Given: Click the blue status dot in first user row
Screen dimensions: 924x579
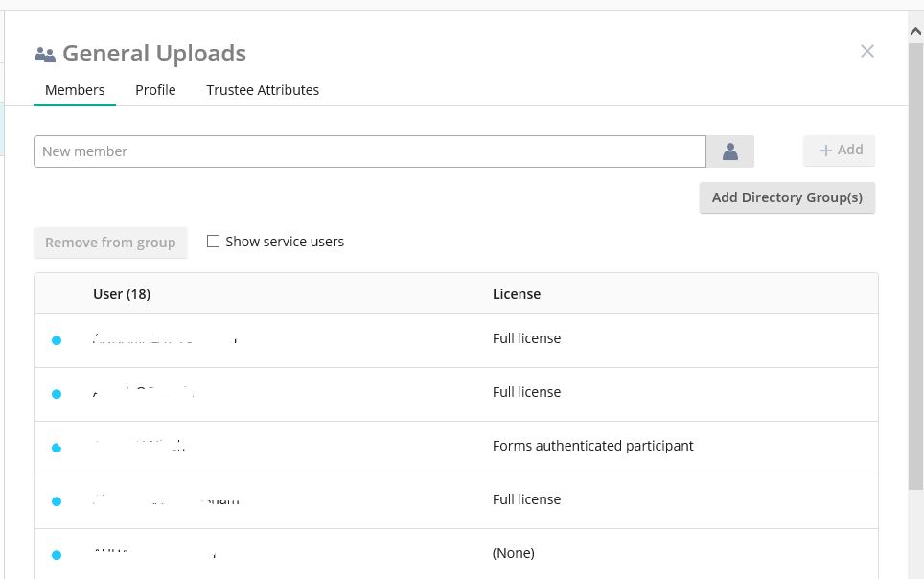Looking at the screenshot, I should point(57,340).
